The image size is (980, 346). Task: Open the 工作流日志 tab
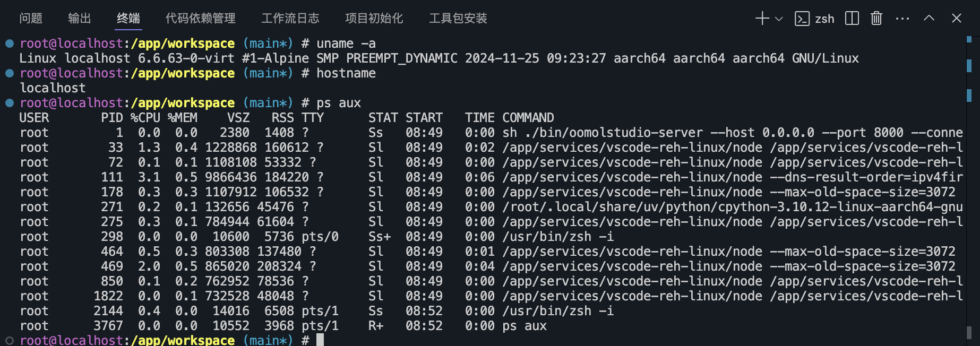pos(290,19)
